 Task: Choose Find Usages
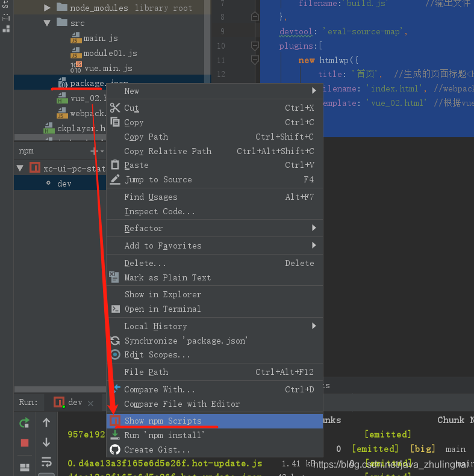pos(214,197)
